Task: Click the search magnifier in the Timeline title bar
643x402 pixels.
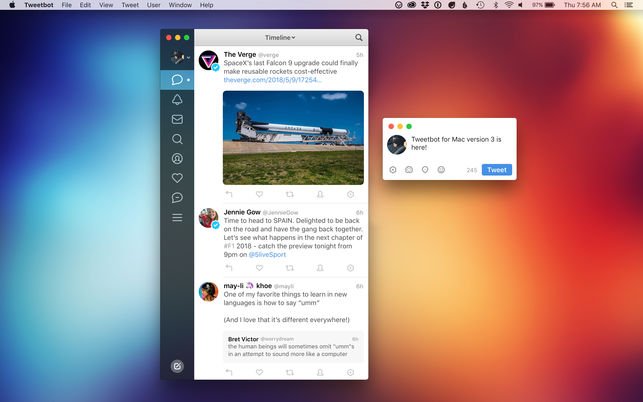Action: pyautogui.click(x=359, y=38)
